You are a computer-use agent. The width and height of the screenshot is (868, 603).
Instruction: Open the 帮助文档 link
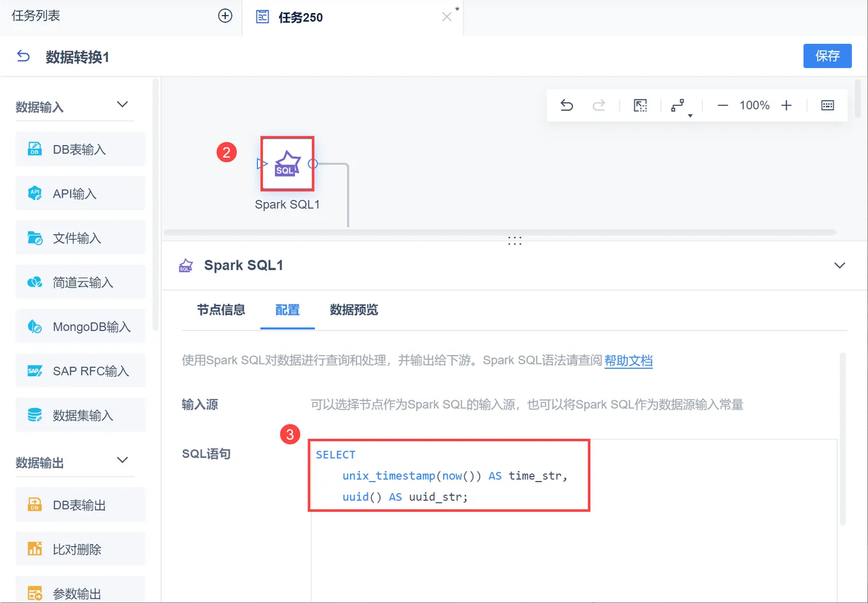coord(629,361)
